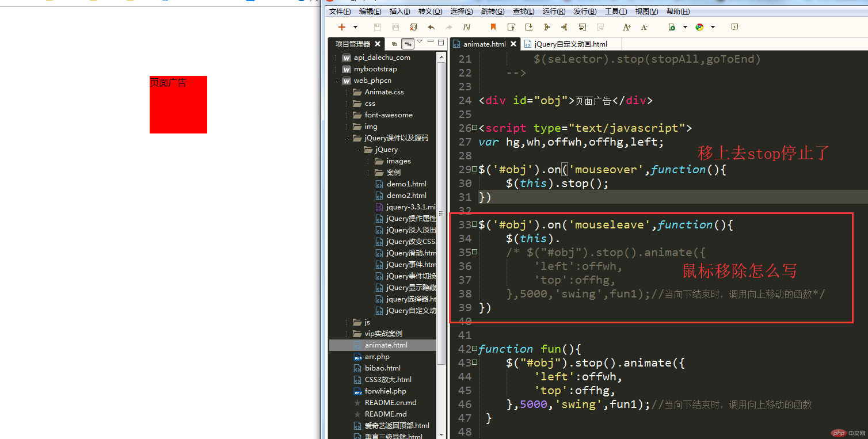Click the code format toolbar icon
The image size is (868, 439).
467,27
